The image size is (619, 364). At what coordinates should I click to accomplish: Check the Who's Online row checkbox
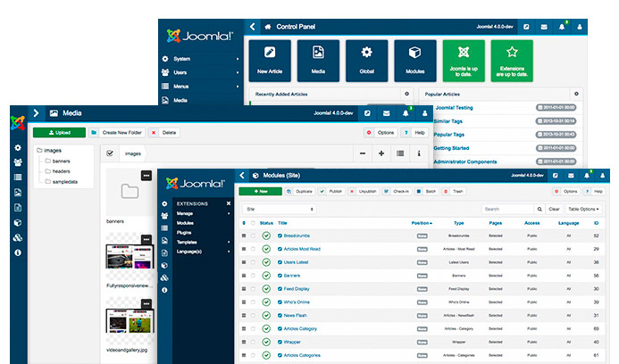[253, 302]
